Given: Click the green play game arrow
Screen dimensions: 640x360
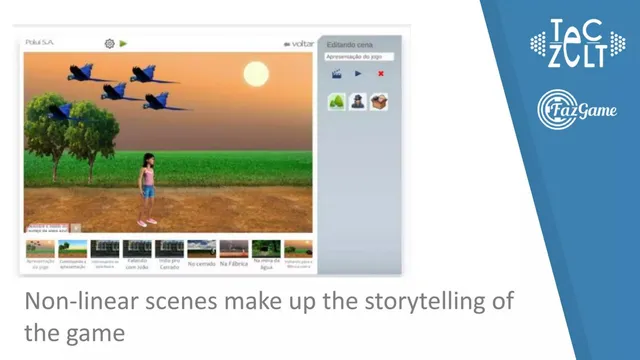Looking at the screenshot, I should tap(123, 43).
